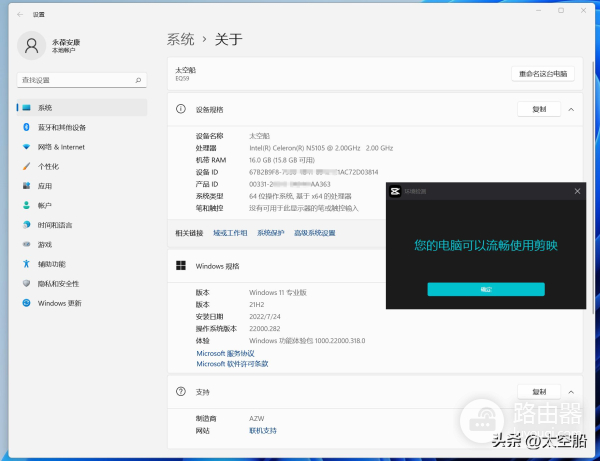Open 高级系统设置 link
Viewport: 600px width, 461px height.
pyautogui.click(x=315, y=233)
